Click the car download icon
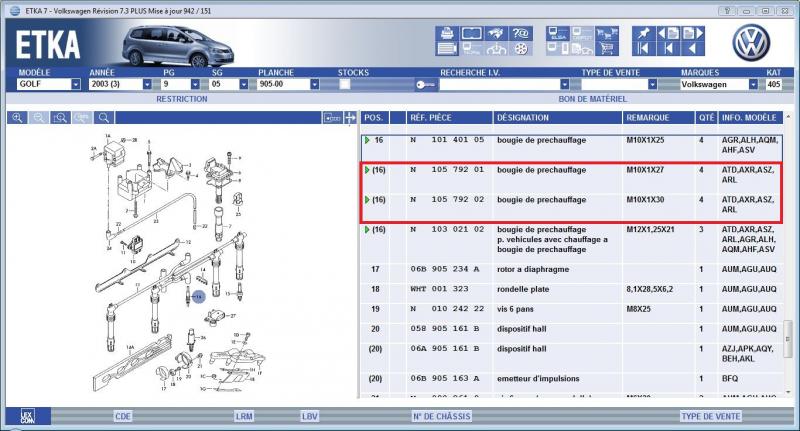Image resolution: width=800 pixels, height=431 pixels. coord(496,49)
